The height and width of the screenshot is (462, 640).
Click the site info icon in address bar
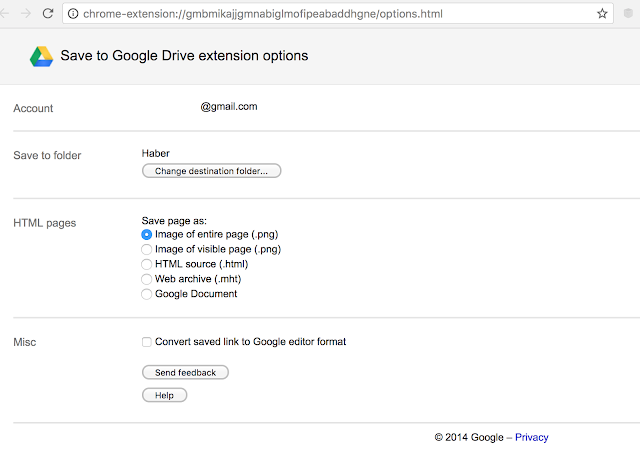point(74,14)
